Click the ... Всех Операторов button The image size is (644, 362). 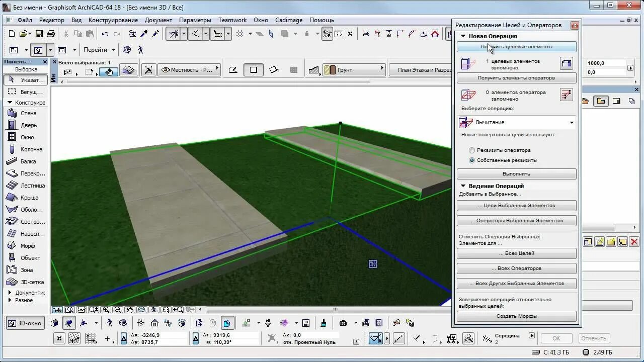tap(517, 268)
